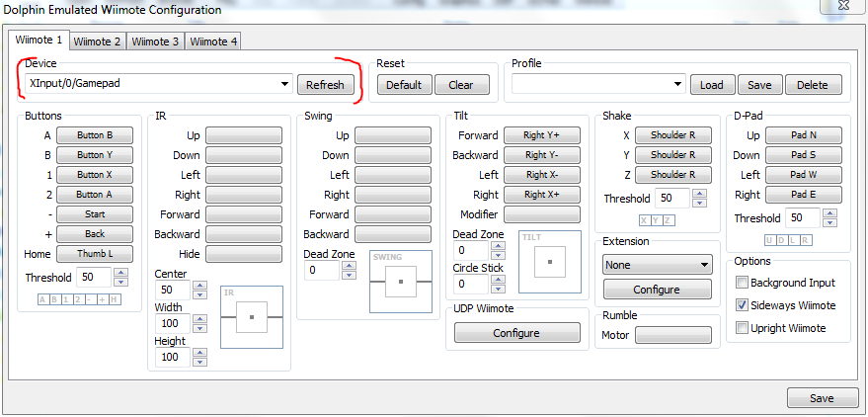Click the Swing indicator box
This screenshot has height=417, width=868.
pos(400,281)
